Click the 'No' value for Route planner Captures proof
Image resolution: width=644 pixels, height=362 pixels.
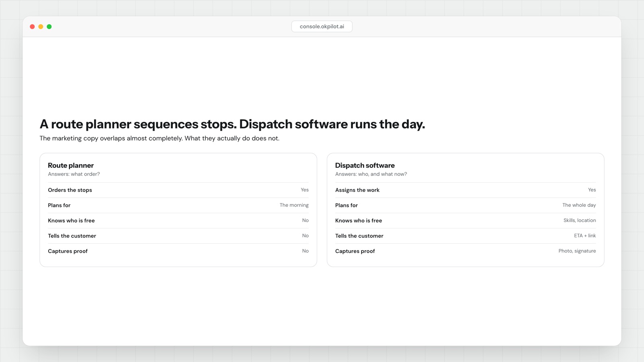305,251
